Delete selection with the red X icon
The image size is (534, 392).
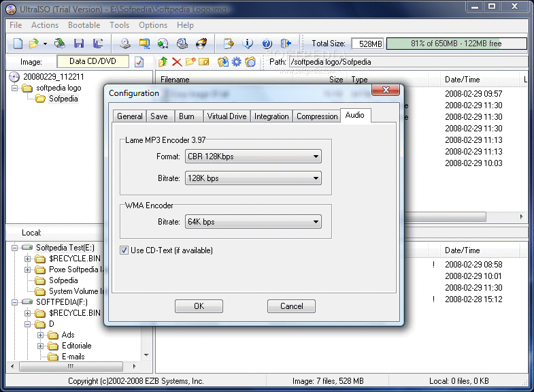pos(177,62)
